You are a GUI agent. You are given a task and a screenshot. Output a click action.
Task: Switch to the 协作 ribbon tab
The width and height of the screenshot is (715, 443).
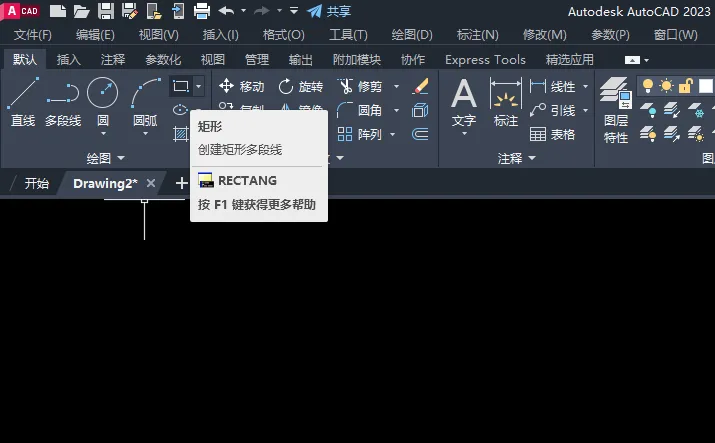[413, 60]
